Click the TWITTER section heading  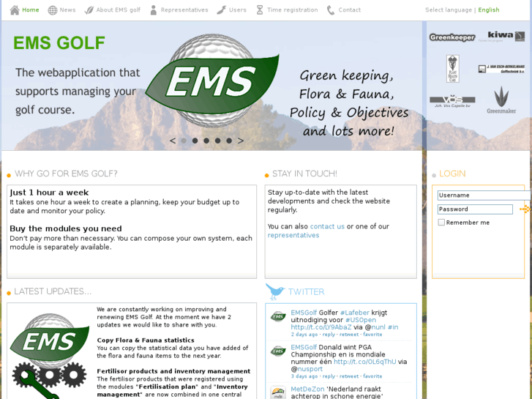pyautogui.click(x=306, y=292)
